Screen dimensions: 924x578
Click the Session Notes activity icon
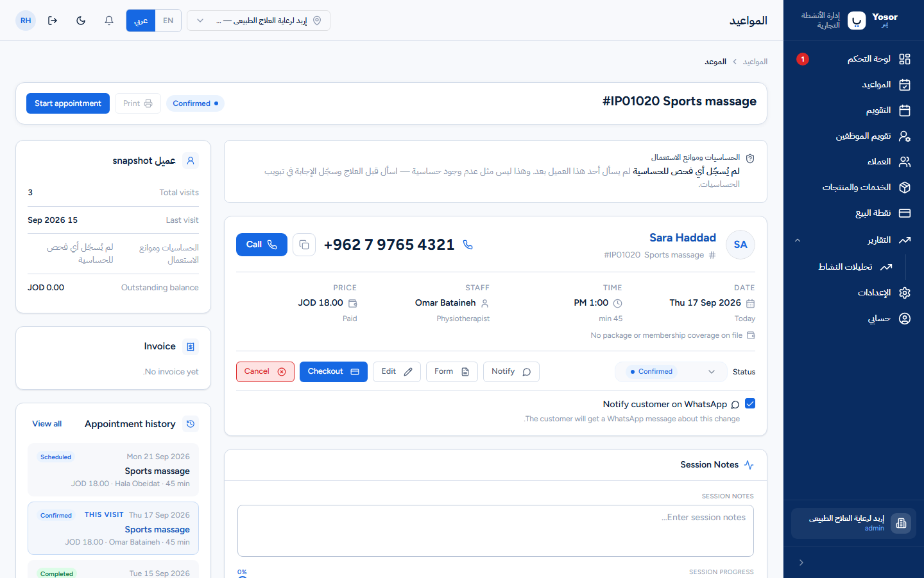pos(749,465)
